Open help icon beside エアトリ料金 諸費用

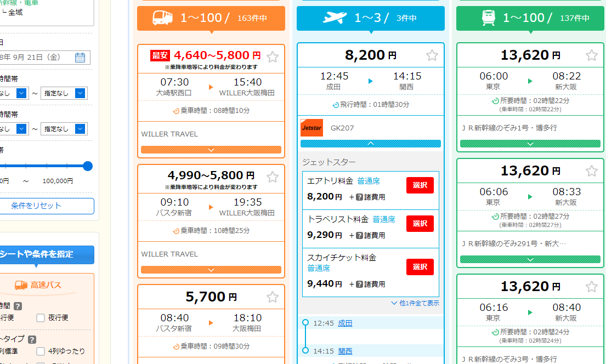coord(359,197)
